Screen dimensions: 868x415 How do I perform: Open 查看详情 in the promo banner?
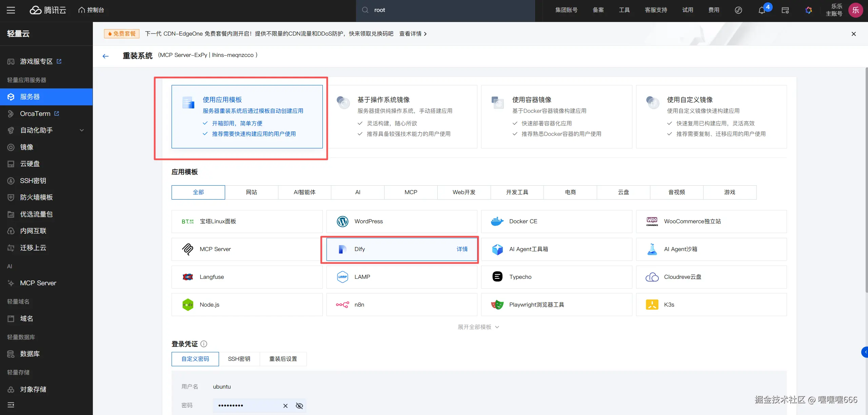[x=413, y=34]
